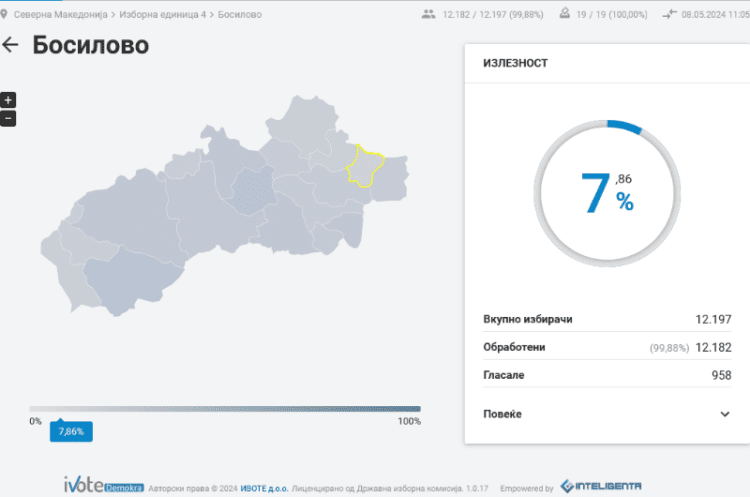This screenshot has width=750, height=497.
Task: Click the voters people icon in header
Action: pos(428,14)
